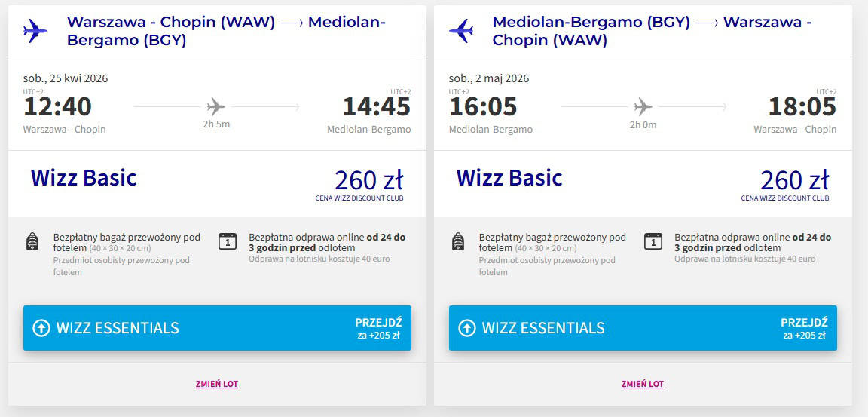
Task: Click the Warszawa - Chopin to Mediolan-Bergamo route heading
Action: (226, 31)
